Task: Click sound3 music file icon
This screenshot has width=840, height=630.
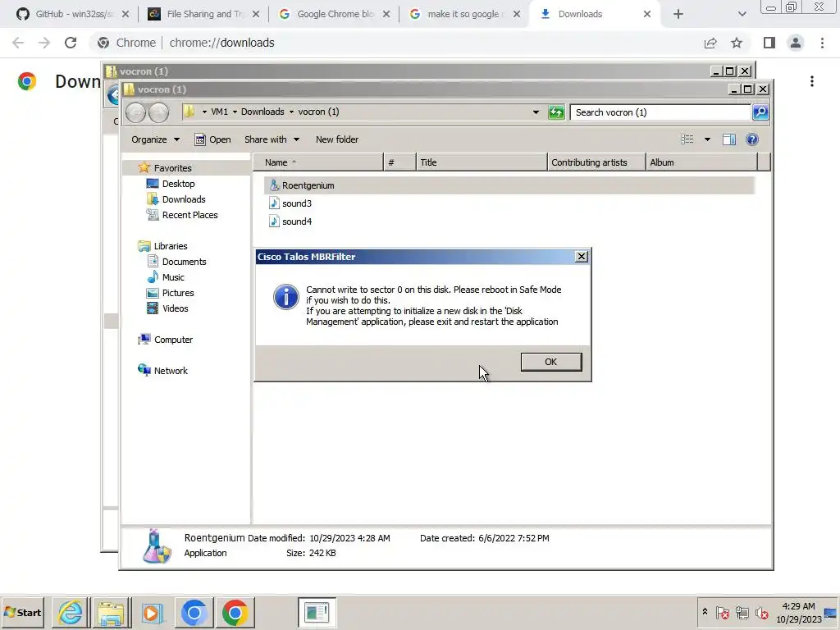Action: pos(274,203)
